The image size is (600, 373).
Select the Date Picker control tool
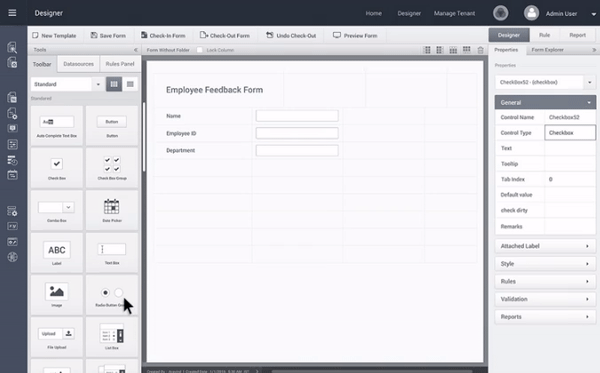pos(112,210)
